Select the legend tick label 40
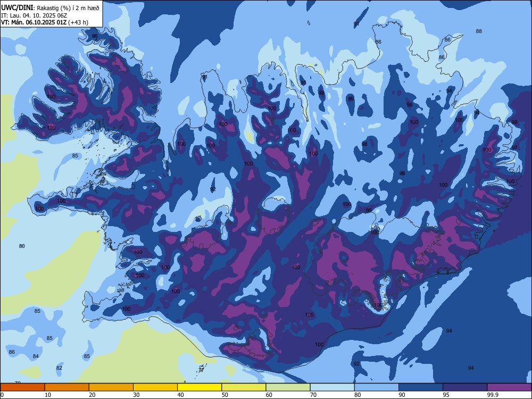 pos(181,395)
